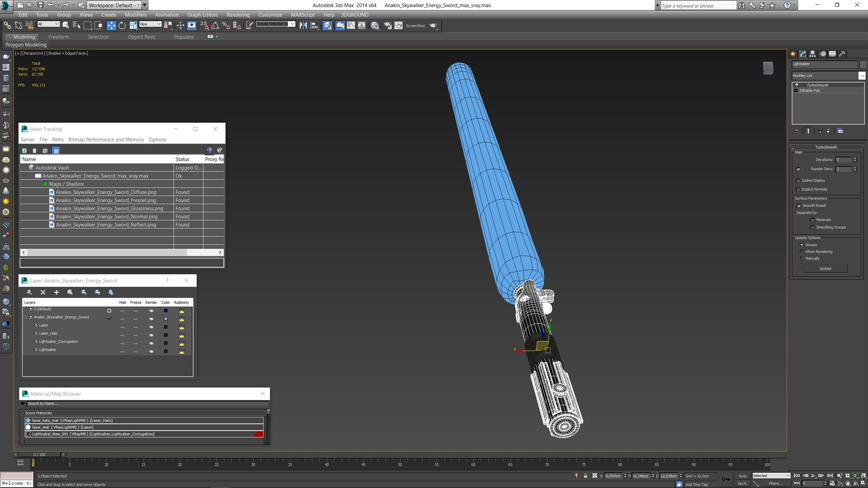Open the Paths menu in Asset Tracking
The width and height of the screenshot is (868, 488).
58,140
